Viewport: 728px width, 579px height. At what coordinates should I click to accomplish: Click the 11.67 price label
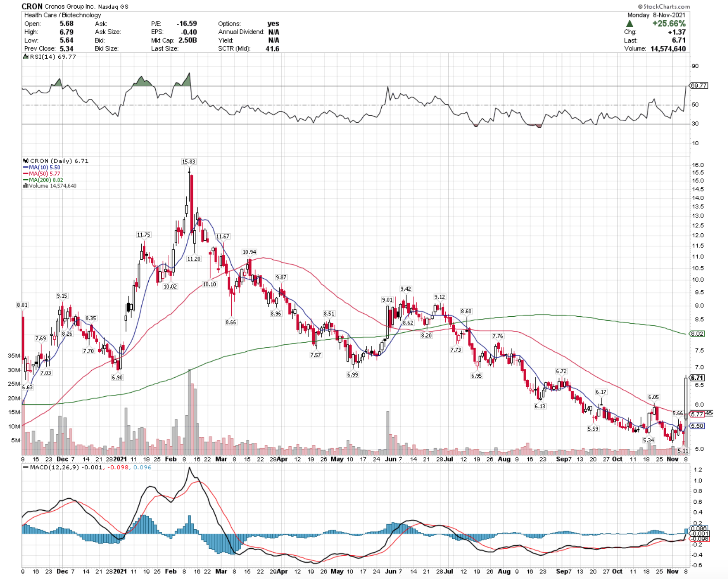(223, 236)
